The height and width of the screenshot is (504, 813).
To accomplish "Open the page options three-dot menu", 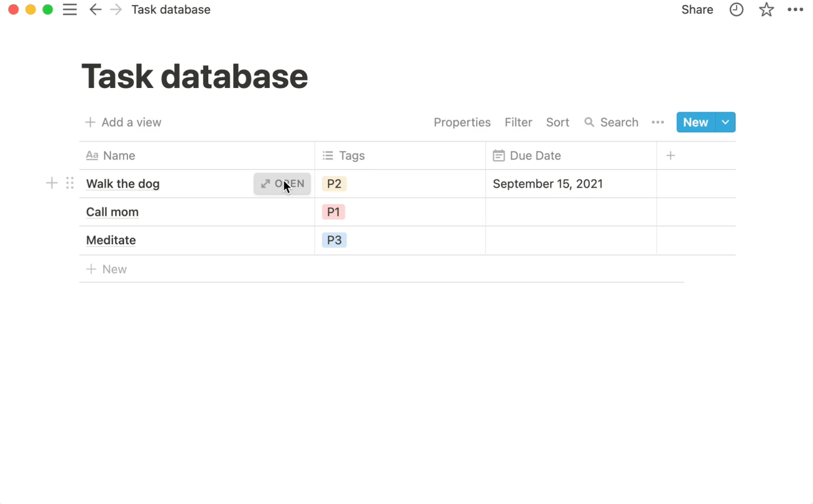I will [795, 10].
